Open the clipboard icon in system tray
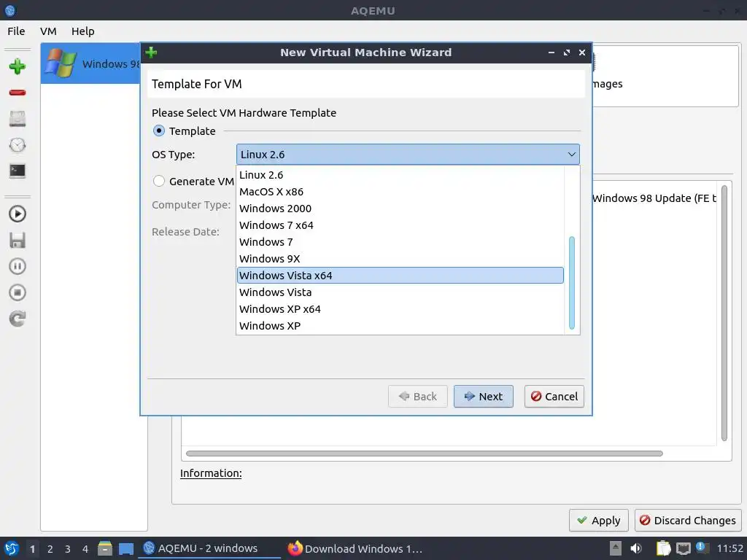 click(663, 548)
